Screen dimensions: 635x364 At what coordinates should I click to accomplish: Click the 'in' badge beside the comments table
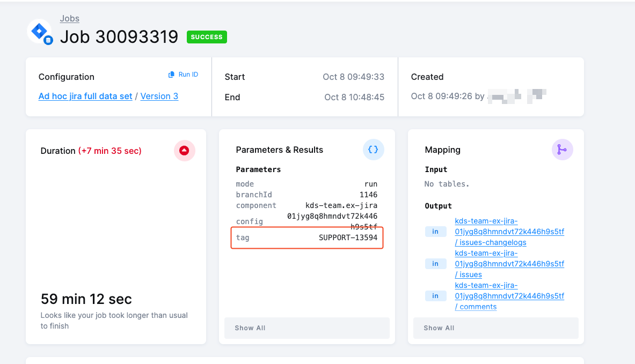tap(435, 296)
